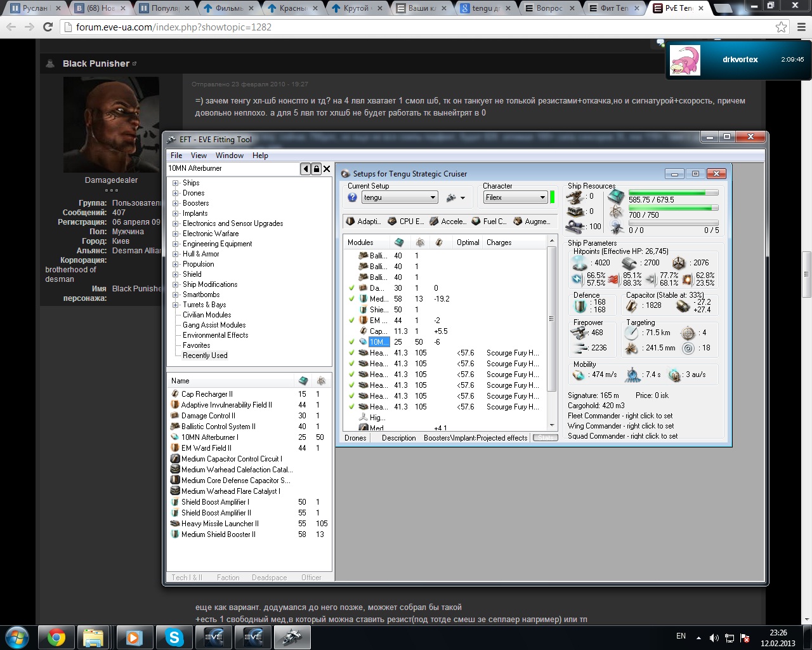The height and width of the screenshot is (650, 812).
Task: Click the EM resistance icon at 66.5%
Action: click(577, 279)
